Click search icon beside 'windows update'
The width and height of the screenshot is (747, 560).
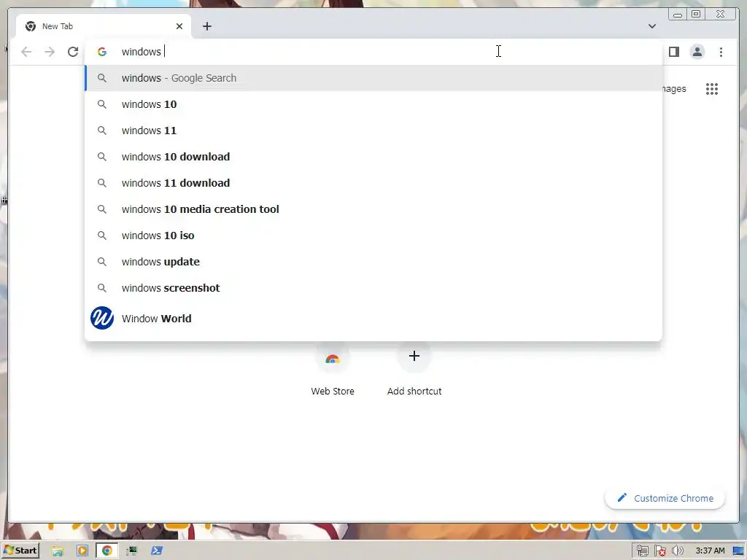tap(102, 262)
